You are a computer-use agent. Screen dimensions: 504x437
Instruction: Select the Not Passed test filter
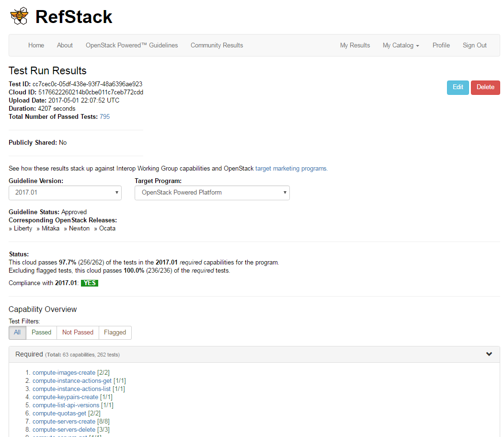pos(78,333)
